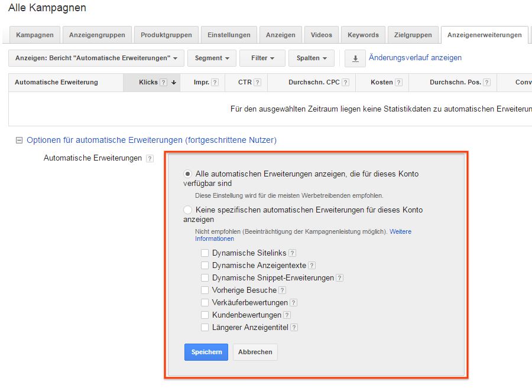
Task: Check the Vorherige Besuche checkbox
Action: 205,290
